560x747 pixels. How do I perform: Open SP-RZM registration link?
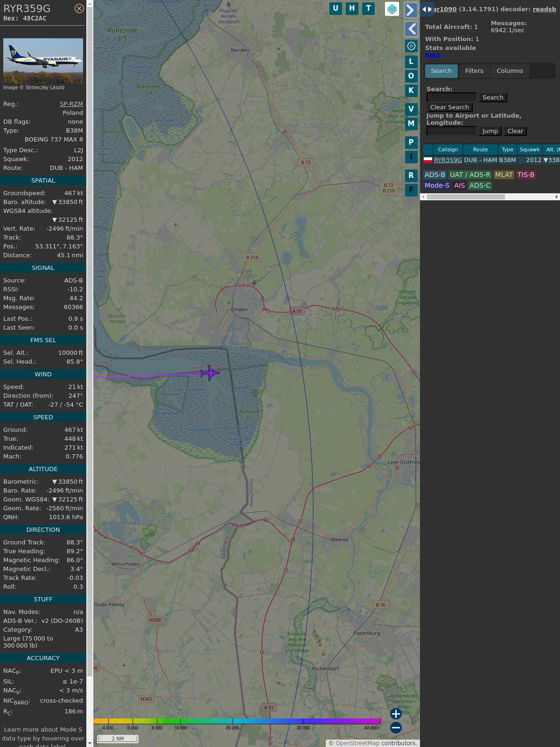click(71, 104)
